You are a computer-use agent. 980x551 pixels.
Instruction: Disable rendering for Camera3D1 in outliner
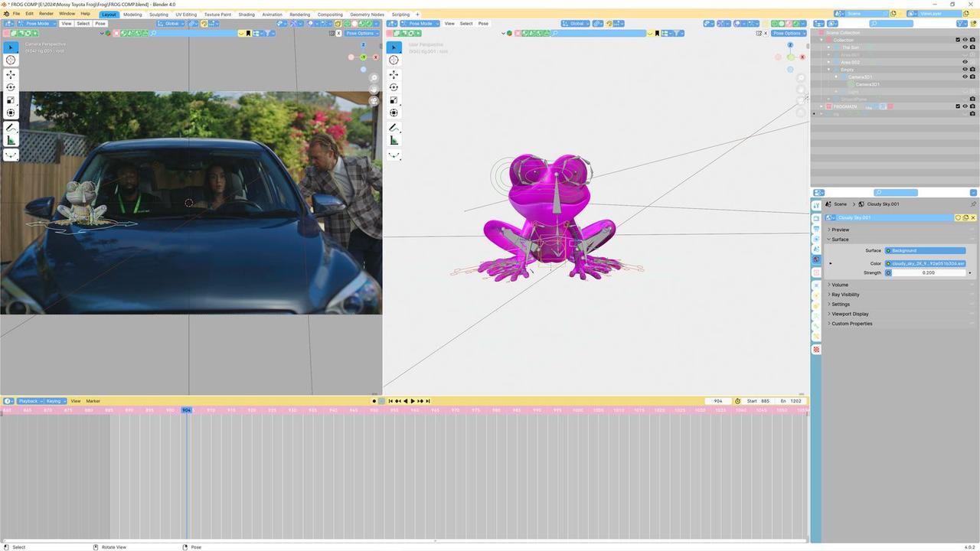(972, 77)
